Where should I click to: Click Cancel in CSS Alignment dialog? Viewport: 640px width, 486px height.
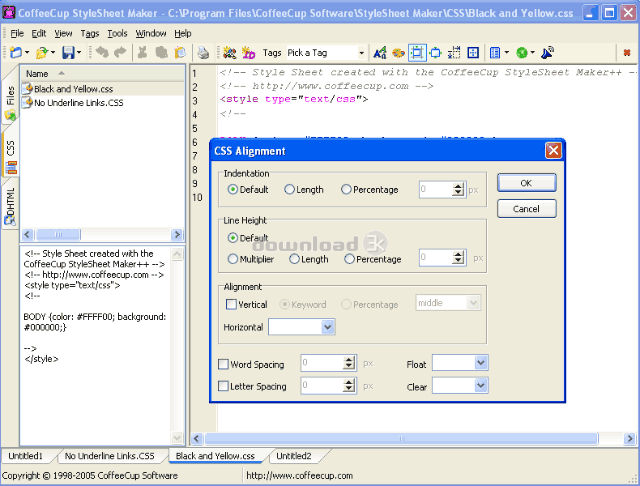pos(526,209)
